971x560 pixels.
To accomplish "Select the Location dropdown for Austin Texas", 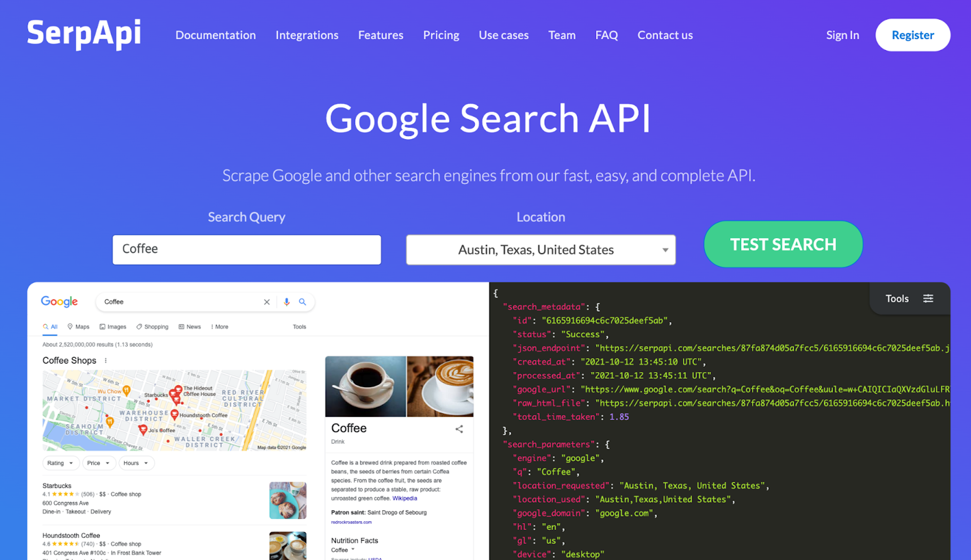I will 540,249.
